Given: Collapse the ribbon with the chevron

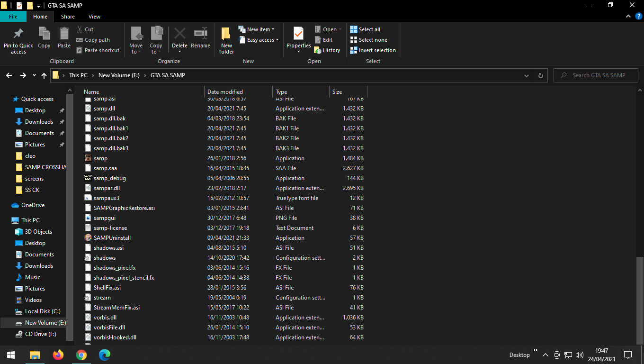Looking at the screenshot, I should pyautogui.click(x=629, y=17).
